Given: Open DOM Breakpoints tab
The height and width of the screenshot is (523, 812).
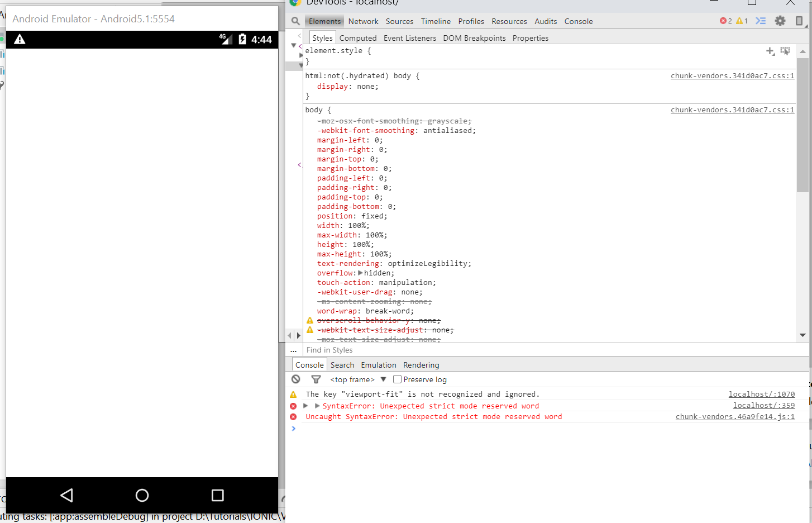Looking at the screenshot, I should coord(474,38).
